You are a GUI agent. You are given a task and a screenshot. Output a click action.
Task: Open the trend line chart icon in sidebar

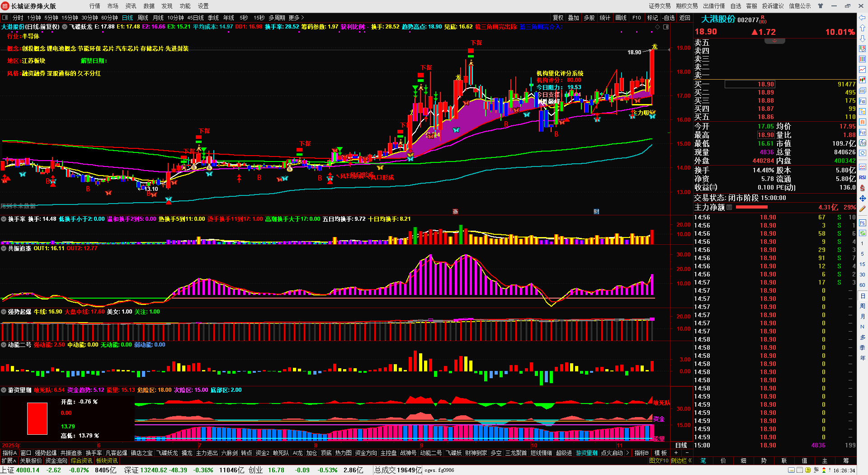tap(863, 70)
